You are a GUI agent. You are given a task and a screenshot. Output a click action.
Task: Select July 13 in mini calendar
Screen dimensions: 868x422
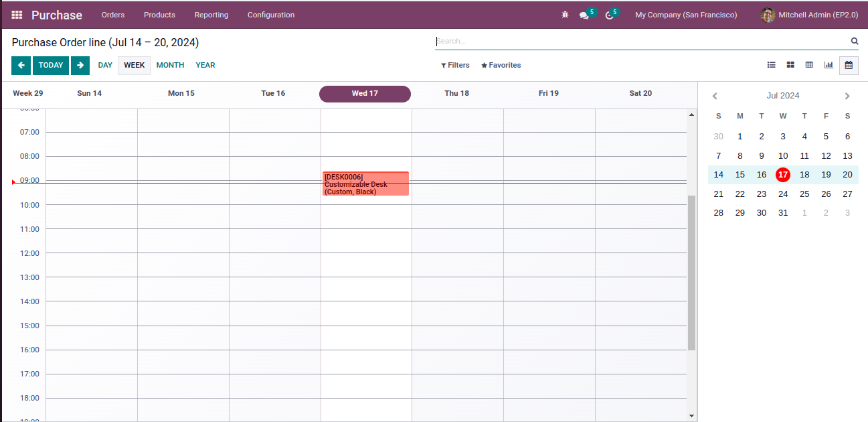pyautogui.click(x=847, y=156)
